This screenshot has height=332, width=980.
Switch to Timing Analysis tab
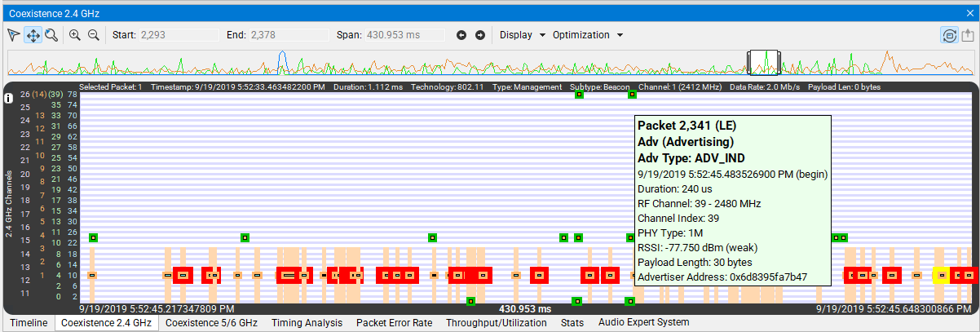click(307, 323)
